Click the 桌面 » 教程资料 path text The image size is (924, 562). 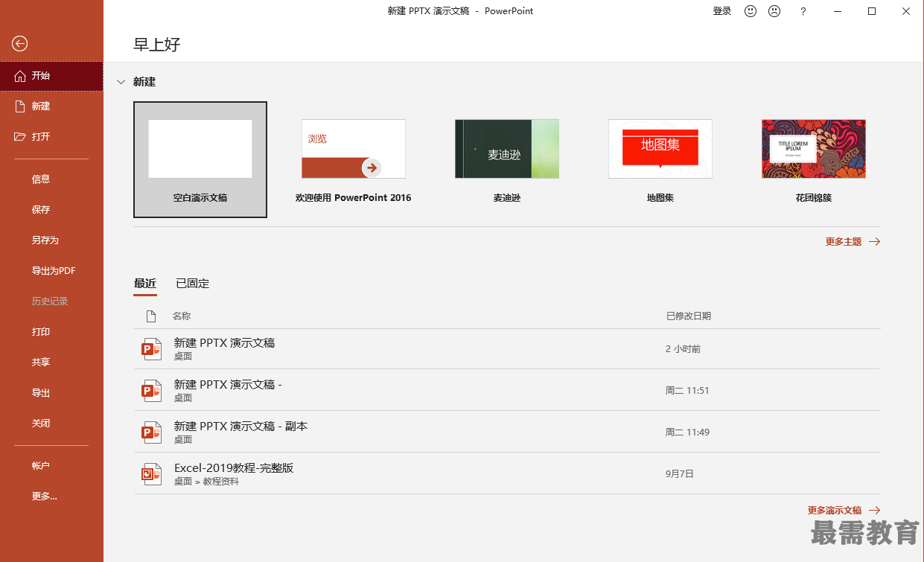(207, 482)
